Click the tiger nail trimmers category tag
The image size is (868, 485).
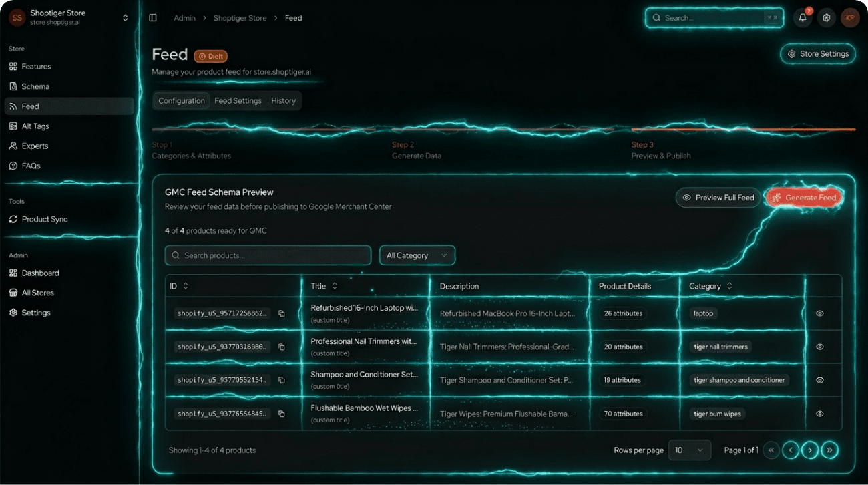click(721, 347)
